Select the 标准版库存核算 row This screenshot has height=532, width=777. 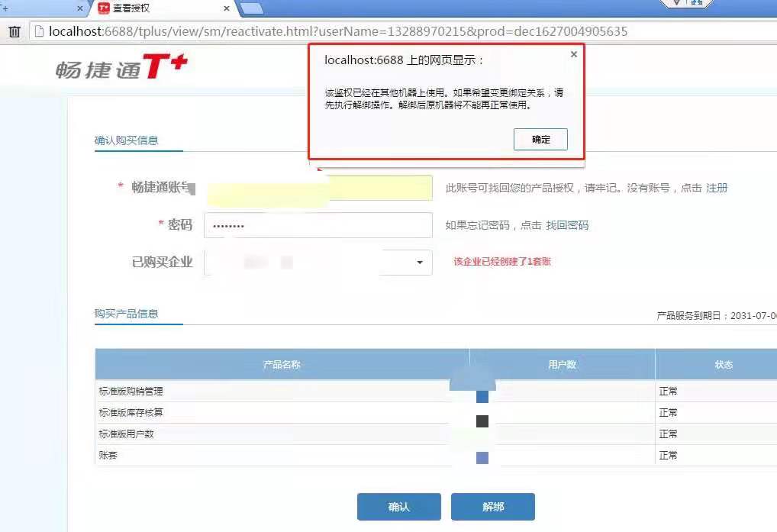coord(436,412)
